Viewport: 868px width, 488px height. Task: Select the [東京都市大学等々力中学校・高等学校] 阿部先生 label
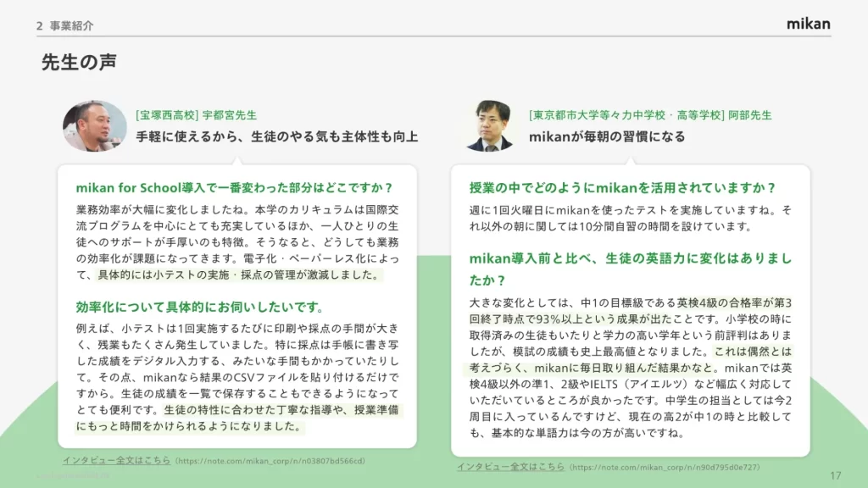(650, 114)
